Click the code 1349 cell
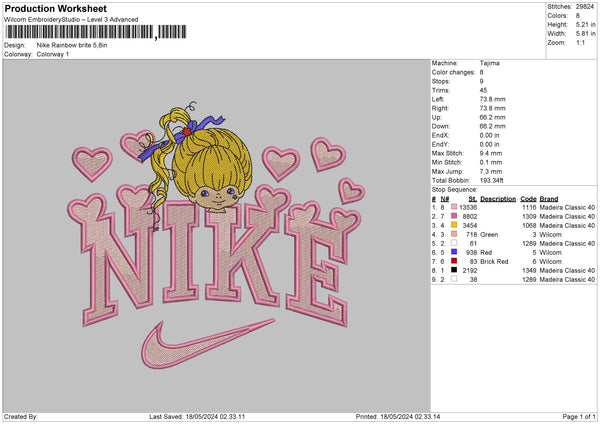The height and width of the screenshot is (424, 600). tap(529, 271)
